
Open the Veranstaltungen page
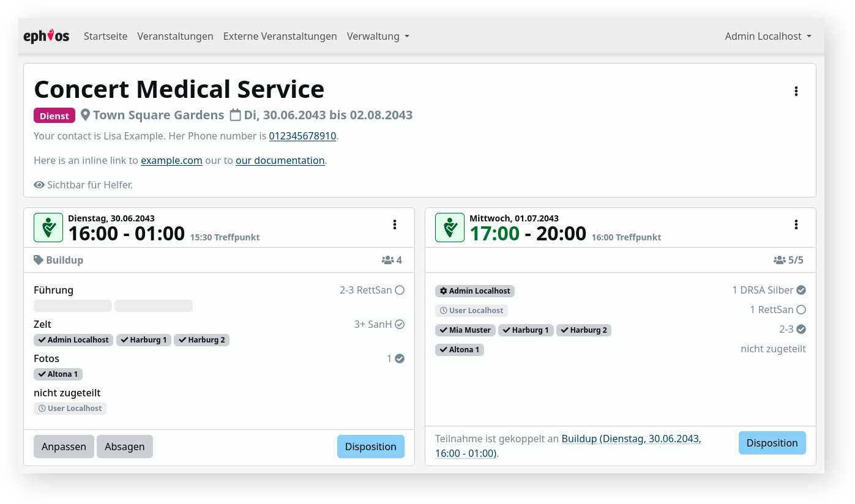pyautogui.click(x=176, y=36)
